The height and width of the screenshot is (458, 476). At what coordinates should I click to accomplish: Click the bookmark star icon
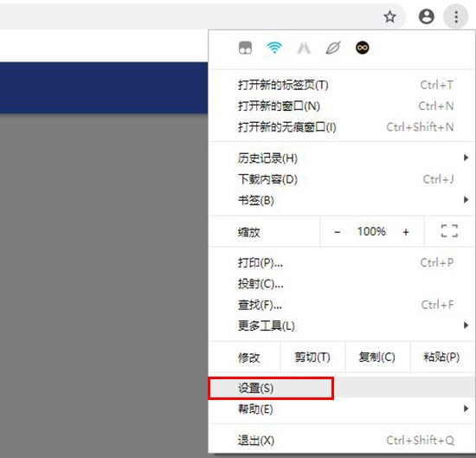coord(389,17)
